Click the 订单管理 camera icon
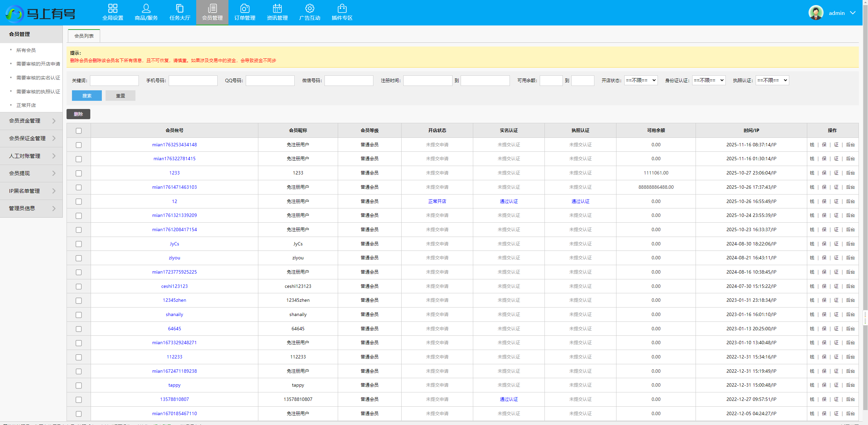The height and width of the screenshot is (425, 868). click(x=244, y=8)
